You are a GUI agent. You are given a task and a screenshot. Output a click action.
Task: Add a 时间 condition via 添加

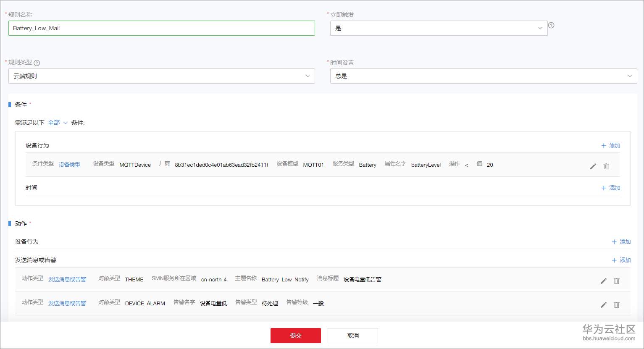click(611, 188)
